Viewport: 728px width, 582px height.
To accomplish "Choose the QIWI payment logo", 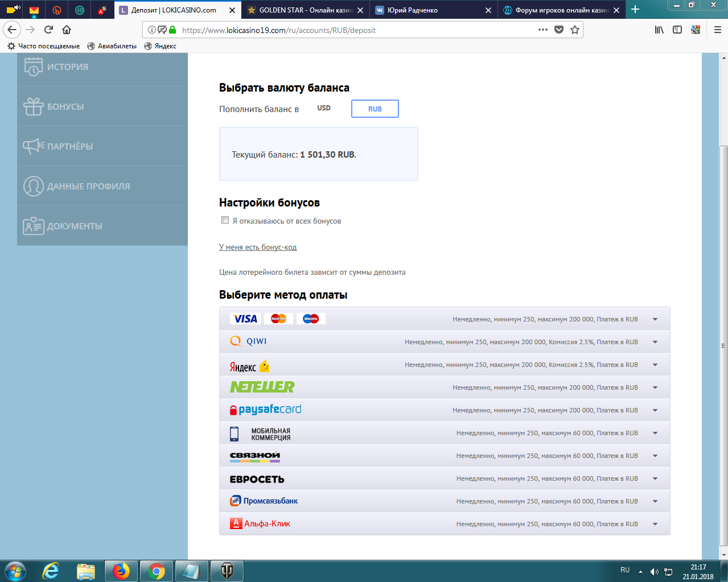I will [x=248, y=341].
